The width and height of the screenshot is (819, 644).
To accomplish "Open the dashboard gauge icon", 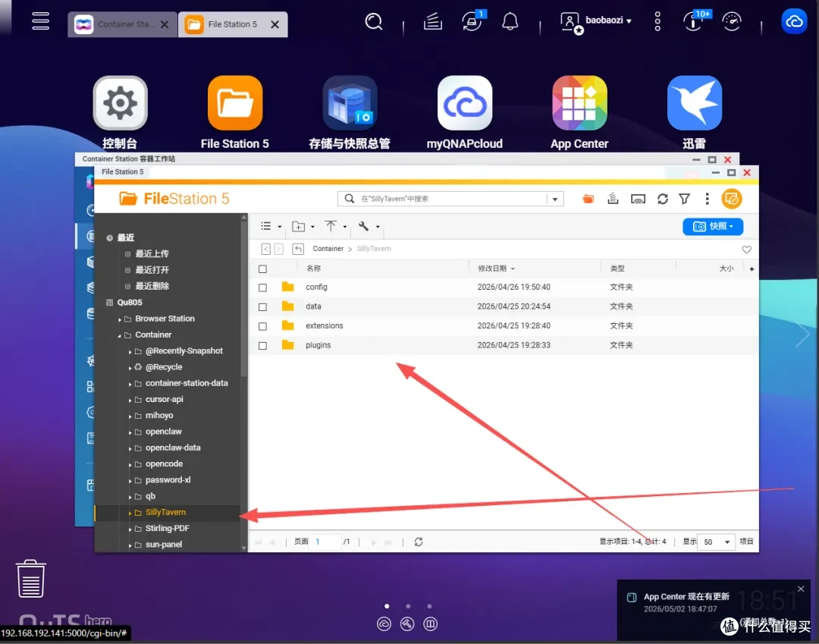I will pos(731,22).
